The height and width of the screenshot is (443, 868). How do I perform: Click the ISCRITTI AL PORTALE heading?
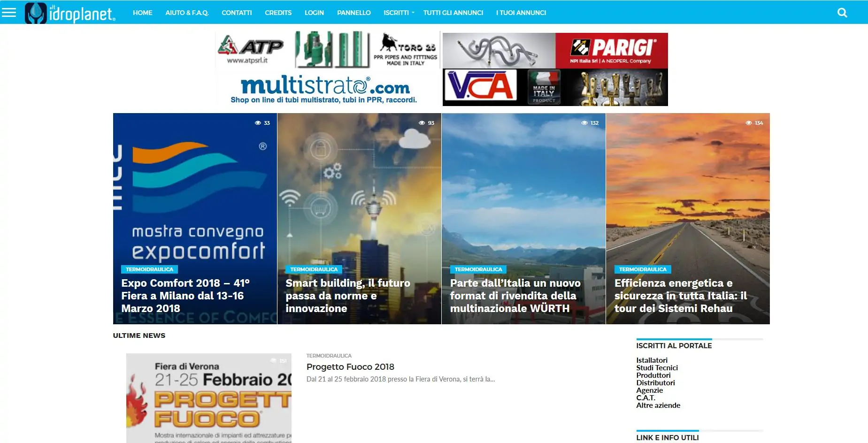(x=674, y=346)
